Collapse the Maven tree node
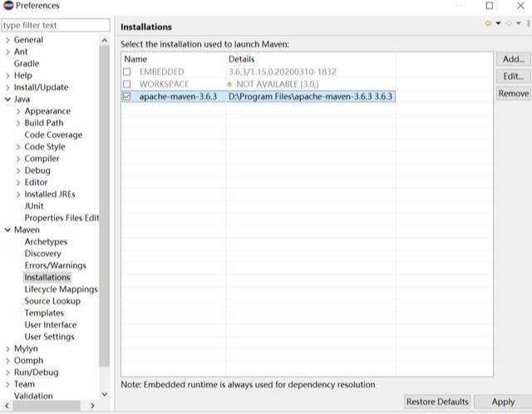Viewport: 532px width, 414px height. click(7, 230)
